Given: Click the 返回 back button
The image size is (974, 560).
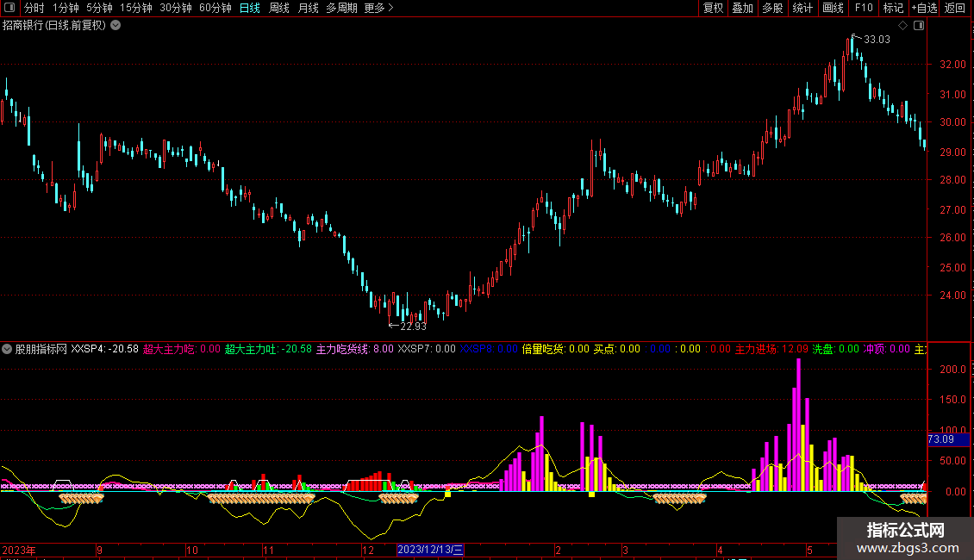Looking at the screenshot, I should pyautogui.click(x=955, y=9).
